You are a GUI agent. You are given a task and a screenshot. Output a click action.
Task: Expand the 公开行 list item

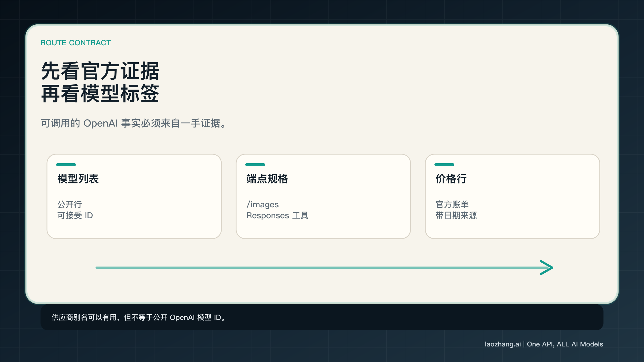click(69, 204)
